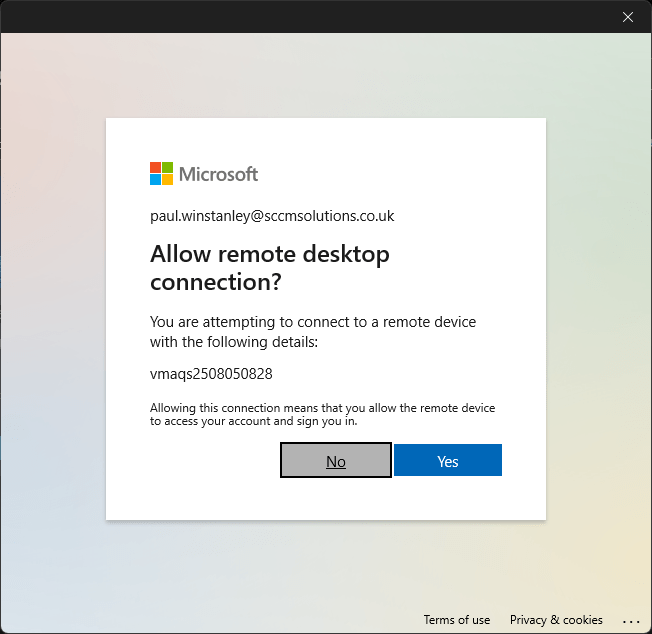Click the "Allowing this connection means" notice
This screenshot has height=634, width=652.
322,414
